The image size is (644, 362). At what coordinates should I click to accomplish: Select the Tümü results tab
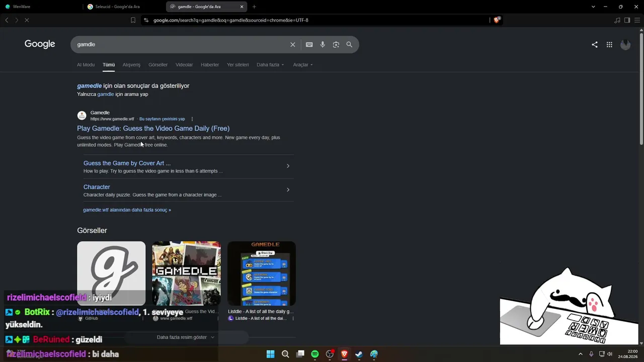pyautogui.click(x=109, y=65)
